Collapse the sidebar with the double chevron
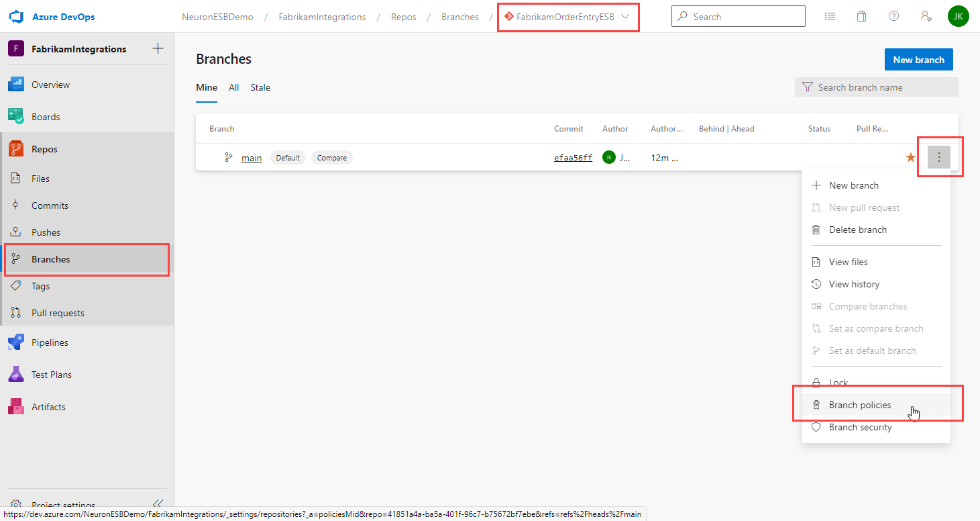 click(x=158, y=504)
